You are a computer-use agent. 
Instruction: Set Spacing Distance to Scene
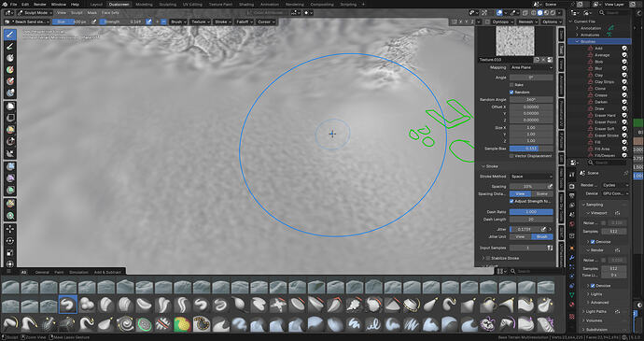(542, 193)
